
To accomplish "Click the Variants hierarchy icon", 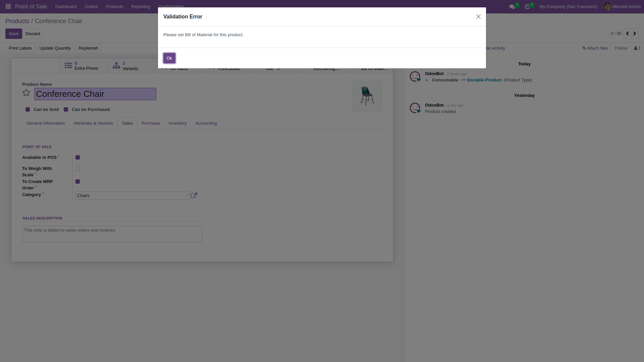I will pyautogui.click(x=116, y=66).
